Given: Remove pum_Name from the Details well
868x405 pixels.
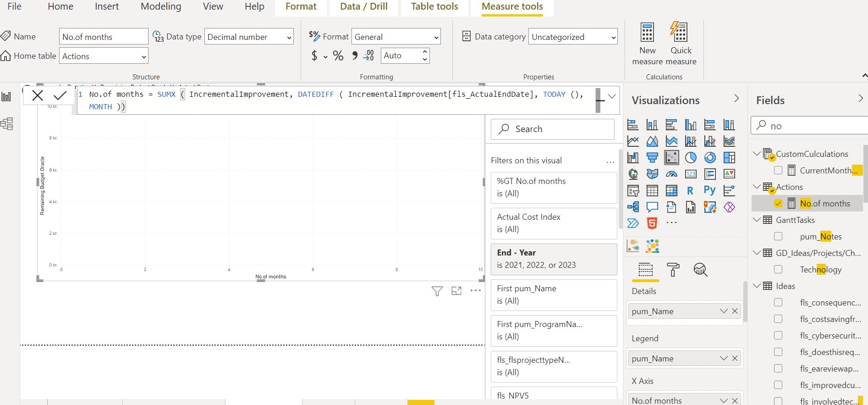Looking at the screenshot, I should click(x=735, y=311).
